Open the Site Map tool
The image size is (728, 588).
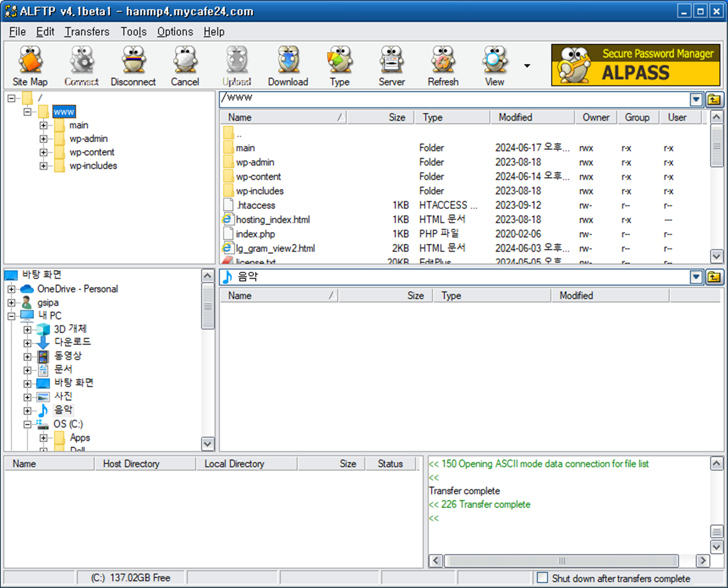click(30, 65)
